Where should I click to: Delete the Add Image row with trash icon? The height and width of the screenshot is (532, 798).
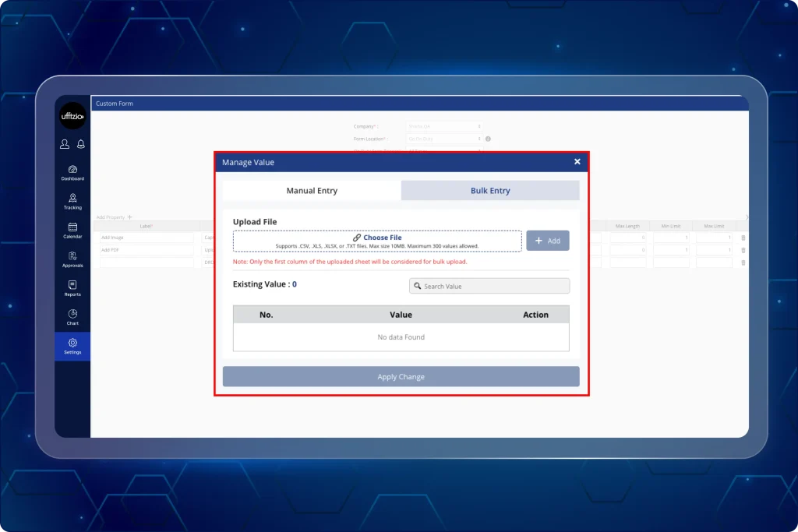(x=743, y=238)
